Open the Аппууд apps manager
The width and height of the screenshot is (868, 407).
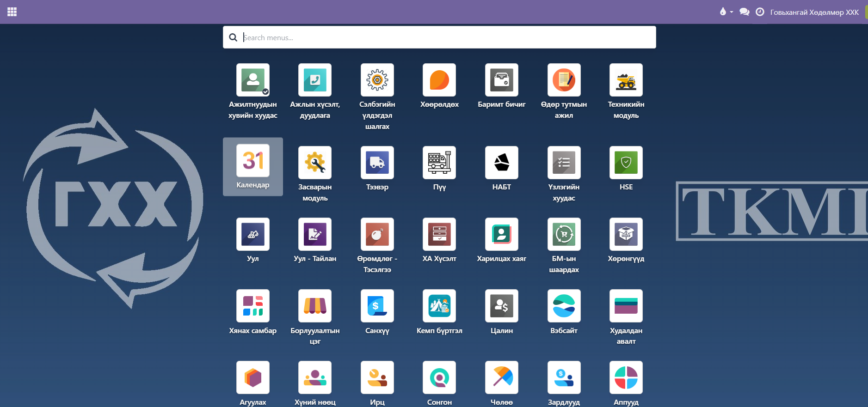pyautogui.click(x=626, y=377)
